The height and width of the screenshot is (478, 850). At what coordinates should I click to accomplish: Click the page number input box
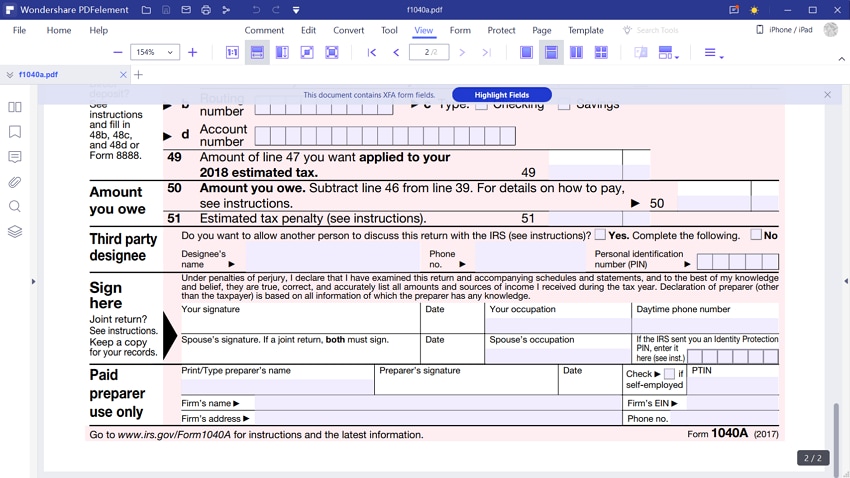tap(429, 53)
